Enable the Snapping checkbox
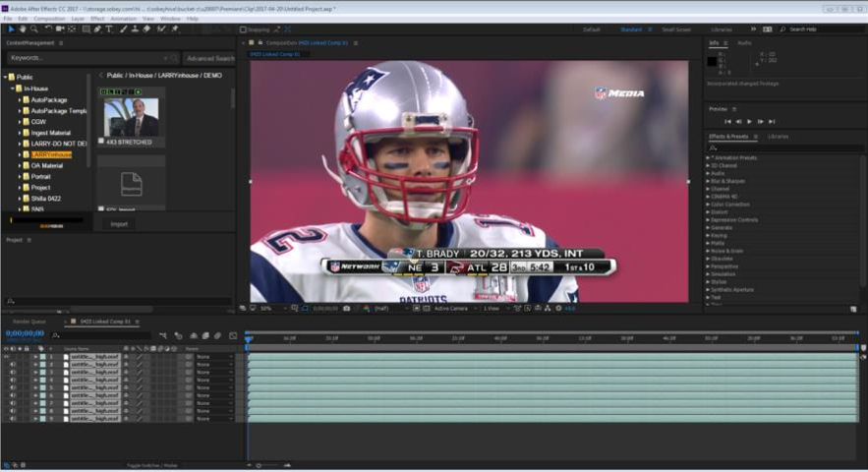This screenshot has width=868, height=472. (x=243, y=29)
